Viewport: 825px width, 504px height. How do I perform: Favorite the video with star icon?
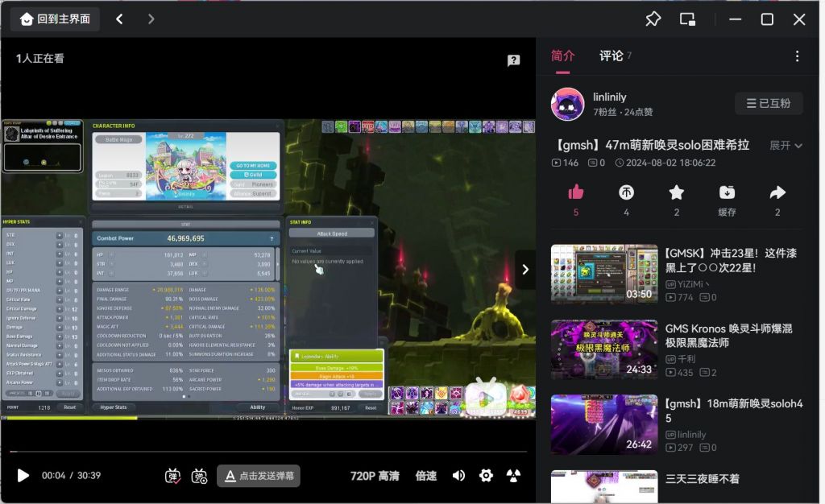coord(677,192)
